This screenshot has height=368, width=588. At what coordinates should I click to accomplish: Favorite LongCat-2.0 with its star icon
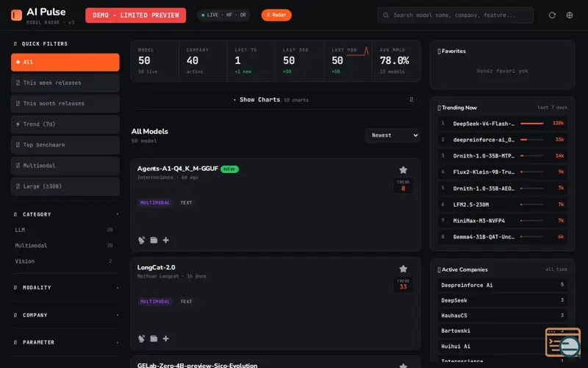[x=403, y=269]
